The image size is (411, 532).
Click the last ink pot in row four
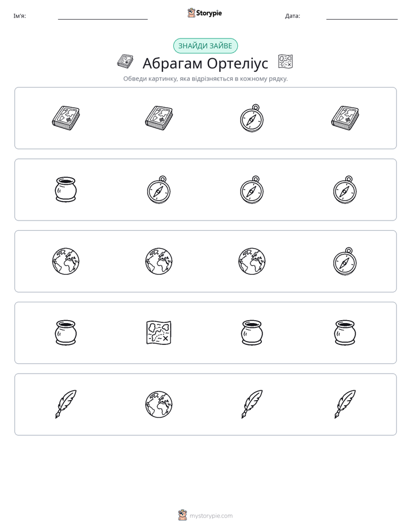pyautogui.click(x=345, y=333)
